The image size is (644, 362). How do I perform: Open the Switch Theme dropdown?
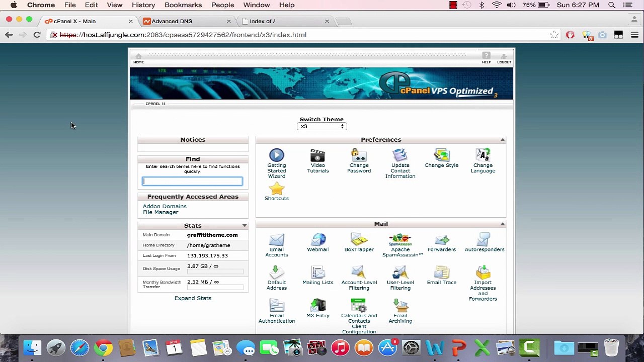tap(321, 126)
